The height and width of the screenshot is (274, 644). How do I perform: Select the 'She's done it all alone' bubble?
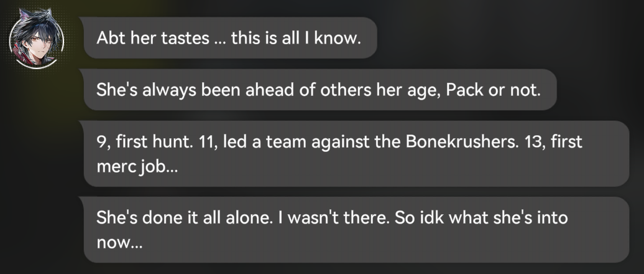tap(356, 230)
